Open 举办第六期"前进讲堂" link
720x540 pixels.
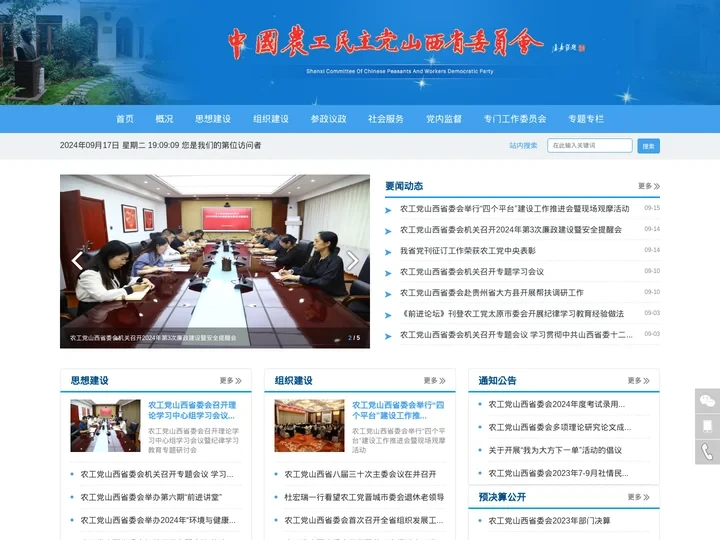pyautogui.click(x=151, y=497)
